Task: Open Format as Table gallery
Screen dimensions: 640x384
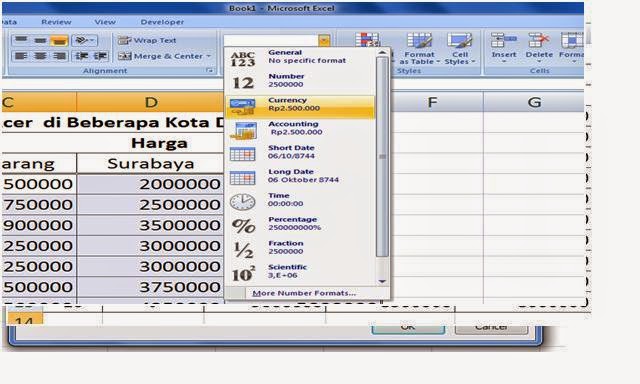Action: 420,49
